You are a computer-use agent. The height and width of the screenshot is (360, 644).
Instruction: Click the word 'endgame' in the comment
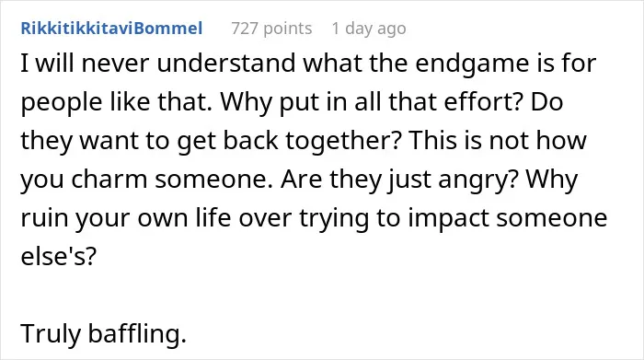[x=472, y=63]
